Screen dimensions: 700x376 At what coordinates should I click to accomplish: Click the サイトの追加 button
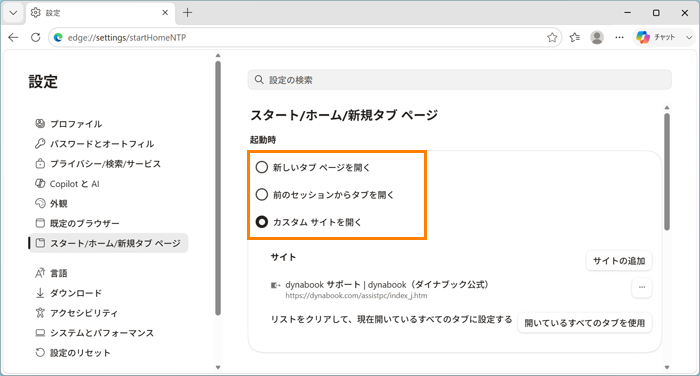pyautogui.click(x=619, y=261)
